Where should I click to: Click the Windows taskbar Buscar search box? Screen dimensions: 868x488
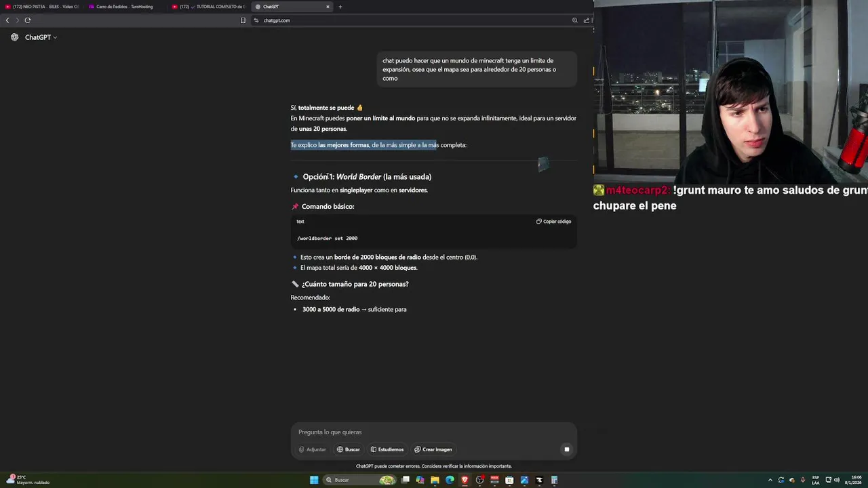point(360,480)
